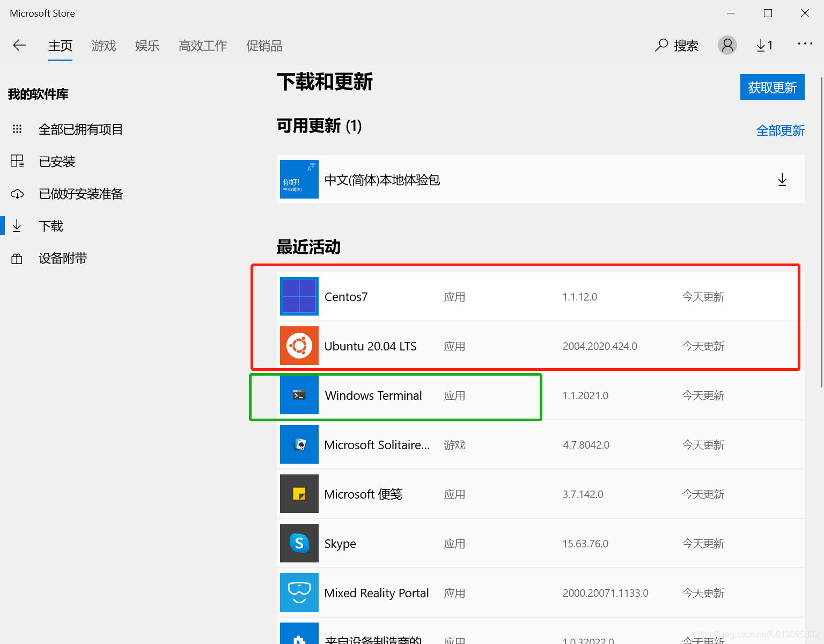Open the user account avatar
The height and width of the screenshot is (644, 824).
[x=727, y=45]
